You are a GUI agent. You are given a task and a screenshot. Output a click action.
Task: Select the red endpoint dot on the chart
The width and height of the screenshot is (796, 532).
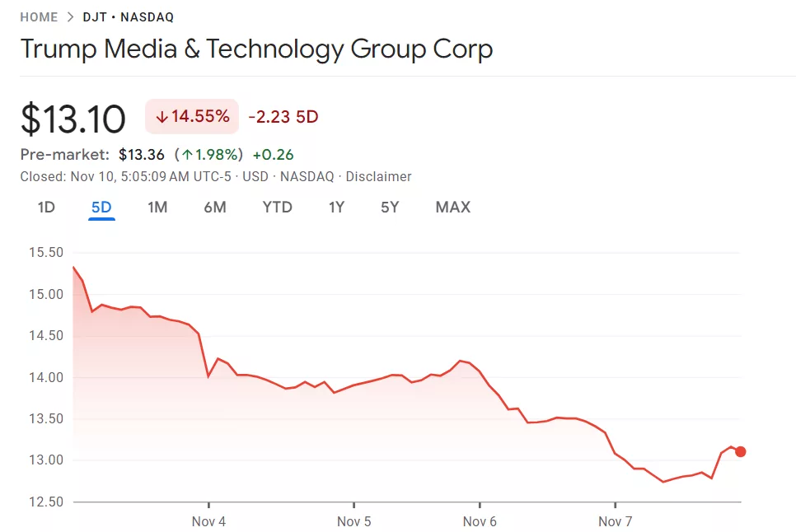point(740,451)
